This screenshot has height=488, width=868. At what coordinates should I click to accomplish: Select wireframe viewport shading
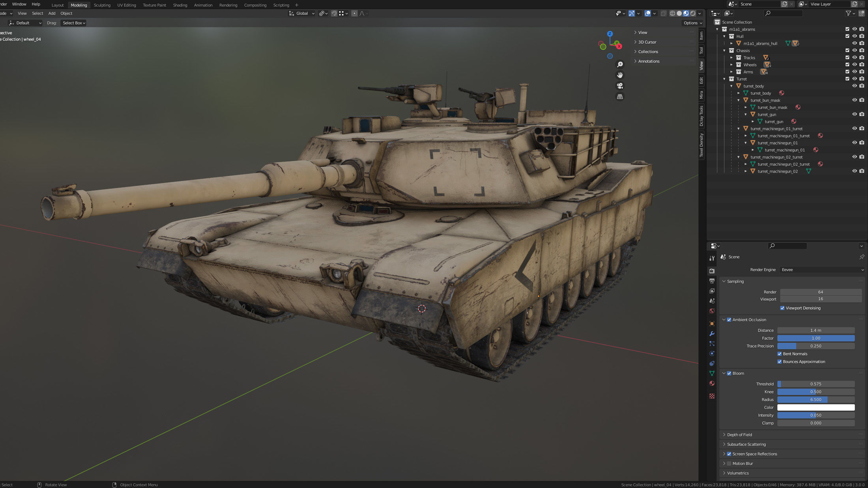(672, 13)
